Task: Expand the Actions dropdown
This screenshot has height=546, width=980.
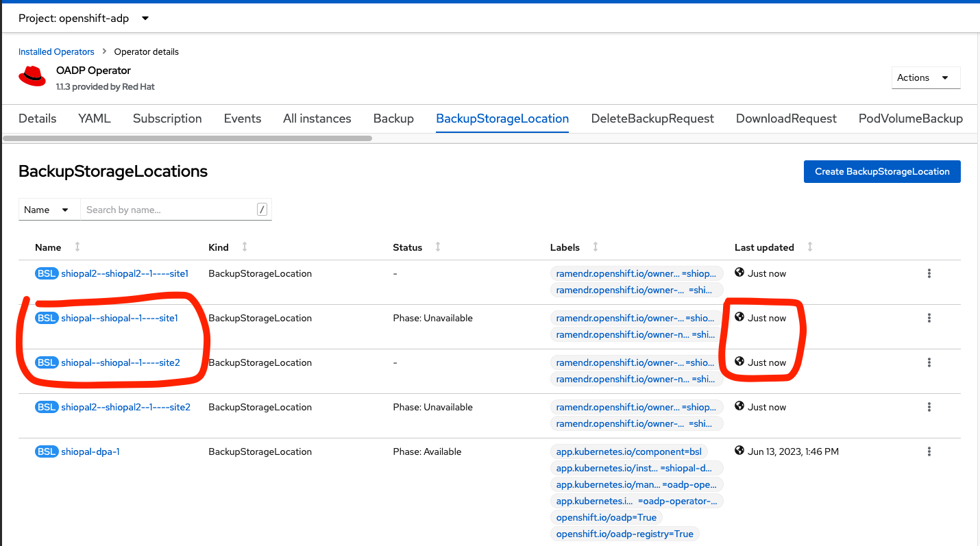Action: click(x=926, y=77)
